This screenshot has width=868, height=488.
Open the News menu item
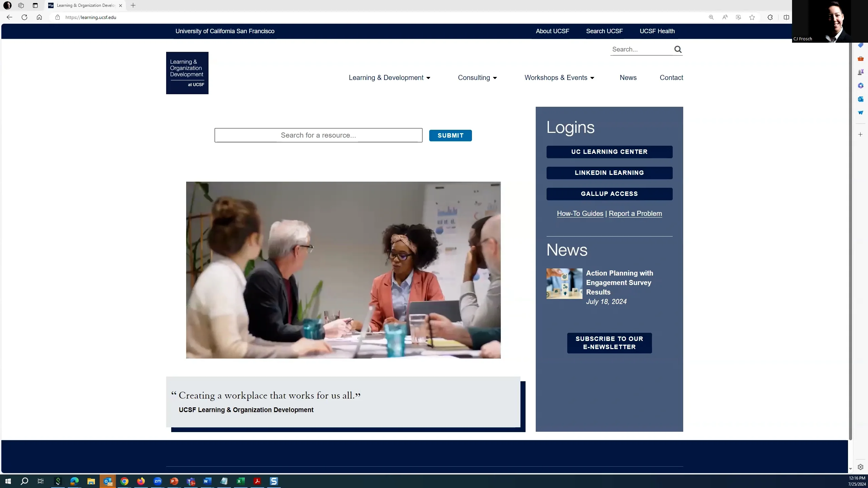click(628, 78)
